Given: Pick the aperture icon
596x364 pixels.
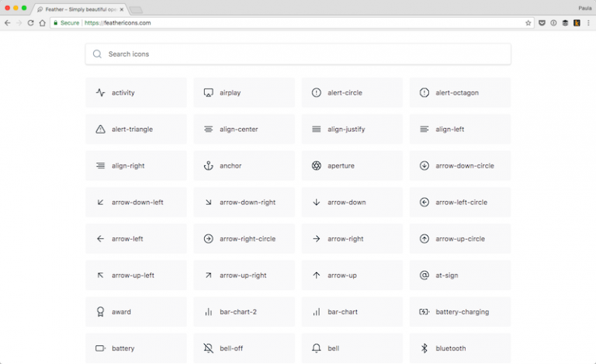Looking at the screenshot, I should pos(352,165).
